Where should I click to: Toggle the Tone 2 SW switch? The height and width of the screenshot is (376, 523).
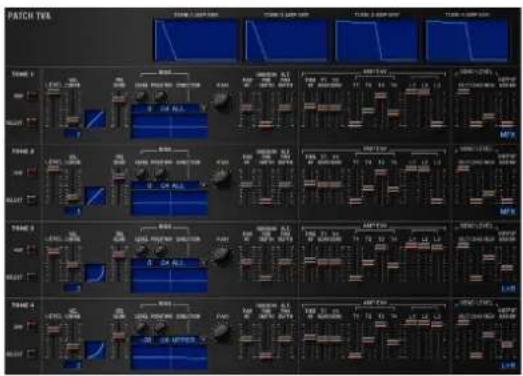tap(32, 172)
